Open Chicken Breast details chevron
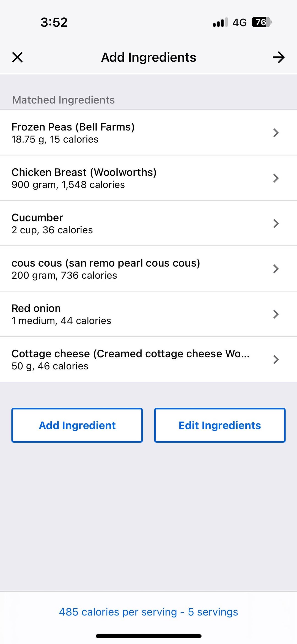 coord(276,178)
